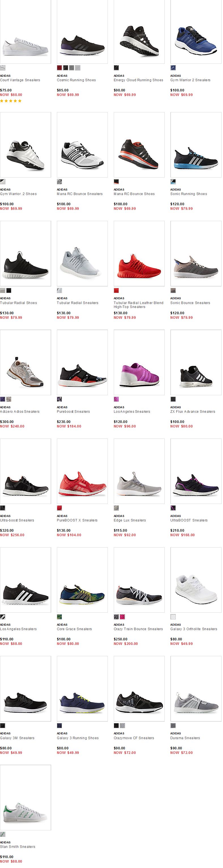This screenshot has height=868, width=223.
Task: Select the purple swatch under Adizero Adios Sneakers
Action: click(x=3, y=399)
